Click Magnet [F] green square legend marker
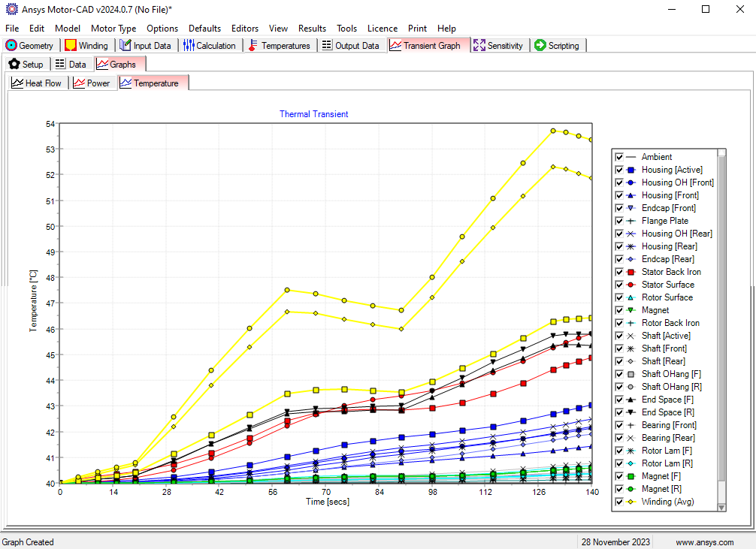Screen dimensions: 756x549 pos(631,476)
